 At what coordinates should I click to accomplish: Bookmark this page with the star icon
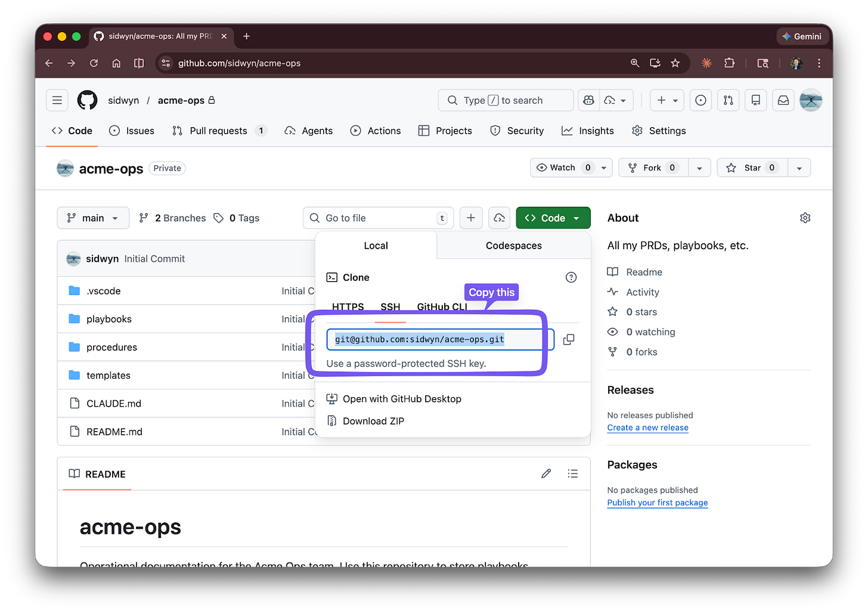coord(675,63)
